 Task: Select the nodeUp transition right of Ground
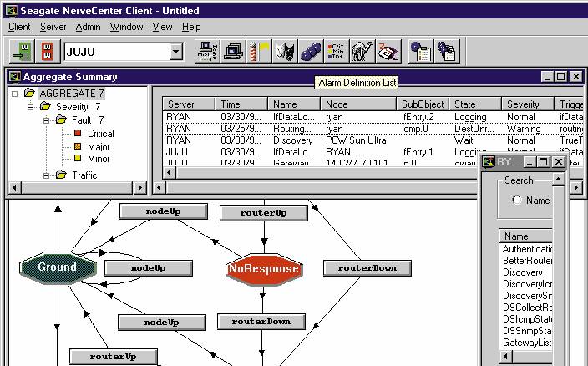pyautogui.click(x=149, y=268)
